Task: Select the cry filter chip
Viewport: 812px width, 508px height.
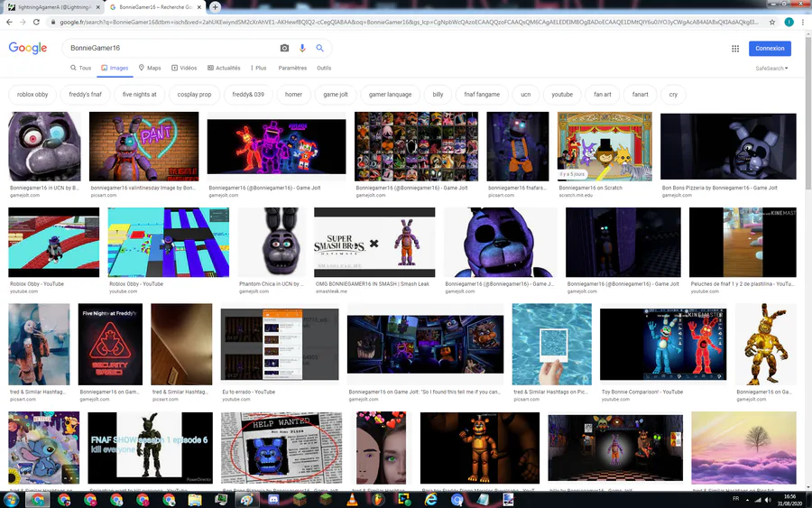Action: [x=673, y=94]
